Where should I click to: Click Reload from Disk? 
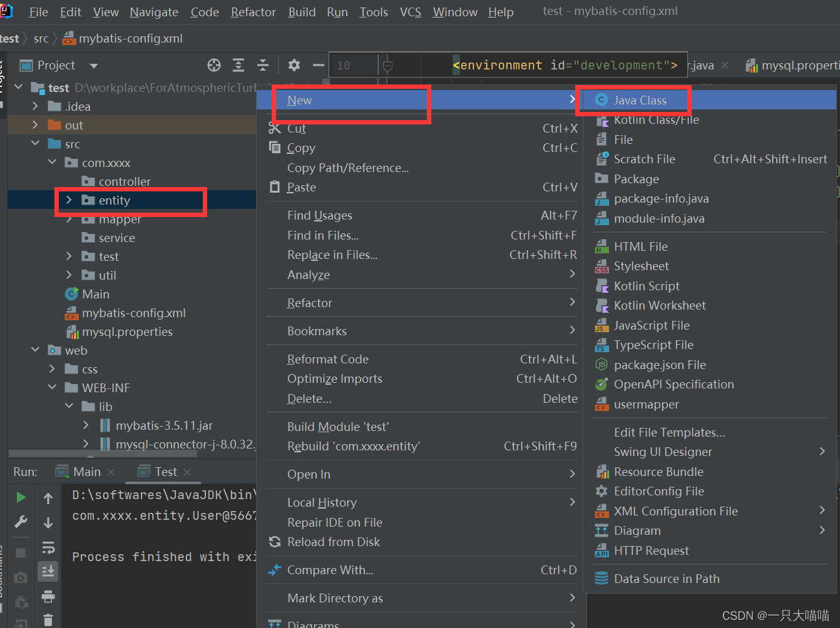pyautogui.click(x=421, y=542)
